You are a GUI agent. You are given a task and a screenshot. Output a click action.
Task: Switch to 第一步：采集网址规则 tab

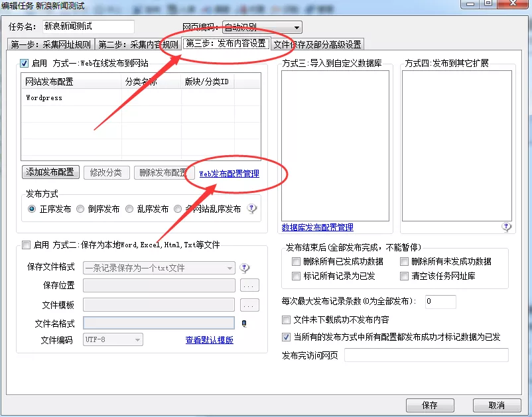coord(50,44)
